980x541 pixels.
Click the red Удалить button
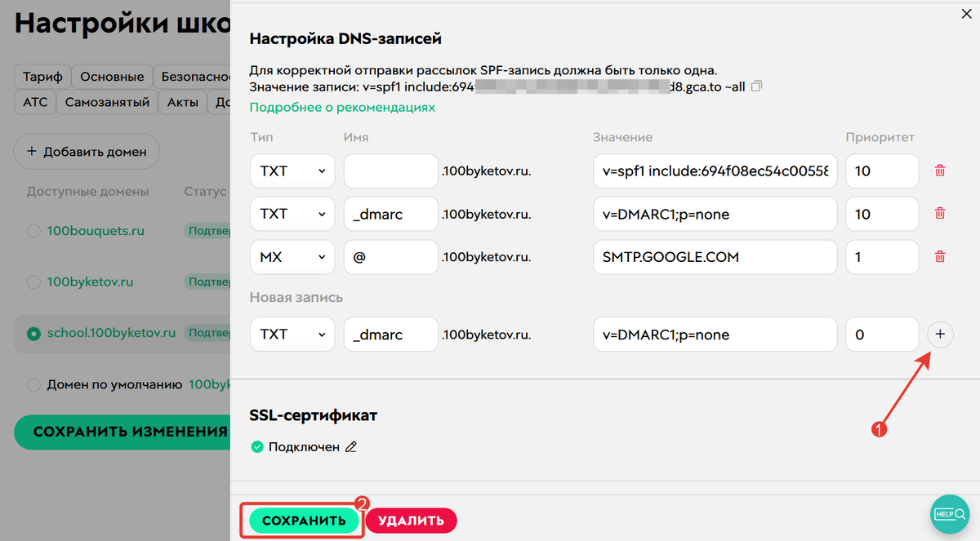coord(411,521)
